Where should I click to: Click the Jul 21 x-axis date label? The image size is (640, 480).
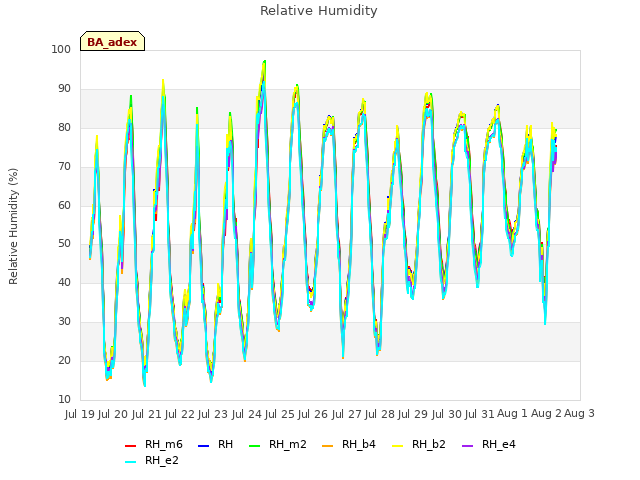(x=146, y=414)
